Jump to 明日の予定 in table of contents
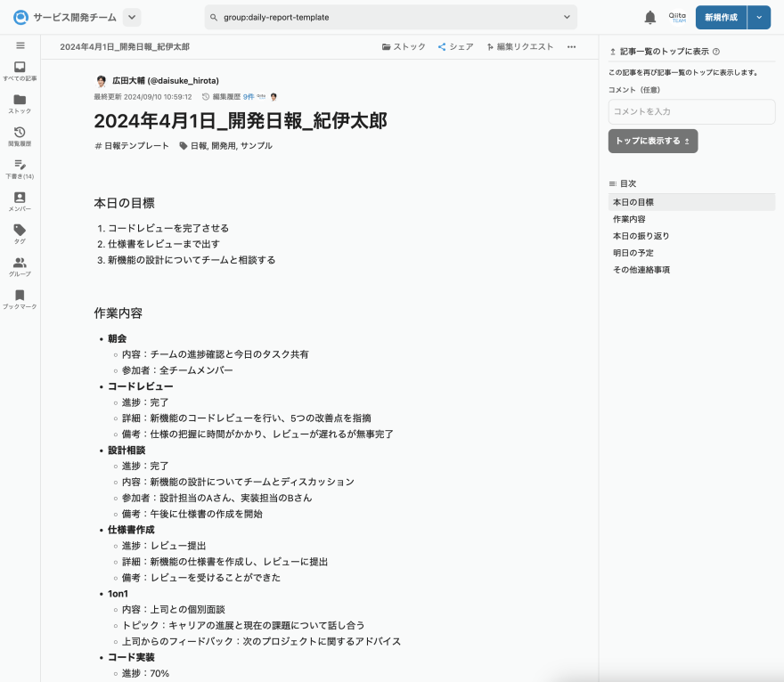The image size is (784, 682). coord(691,254)
